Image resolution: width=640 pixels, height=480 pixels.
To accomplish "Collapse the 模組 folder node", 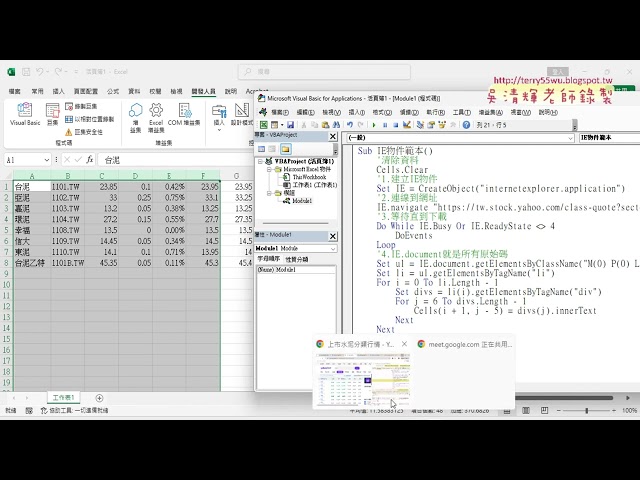I will pyautogui.click(x=269, y=193).
